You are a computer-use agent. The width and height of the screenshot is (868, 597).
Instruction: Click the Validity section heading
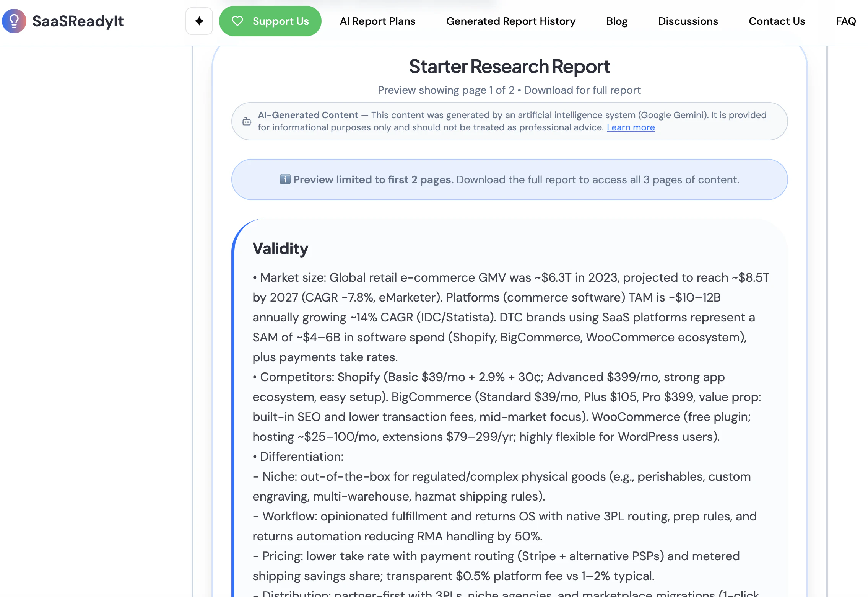click(x=280, y=249)
